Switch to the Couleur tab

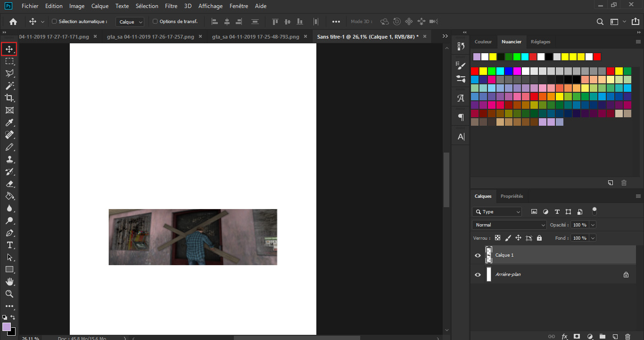click(x=483, y=42)
